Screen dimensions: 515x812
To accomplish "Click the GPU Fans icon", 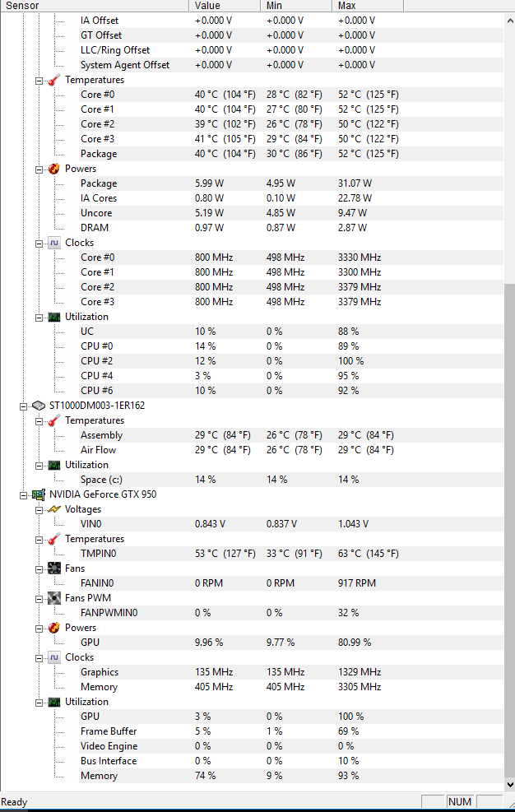I will coord(53,568).
